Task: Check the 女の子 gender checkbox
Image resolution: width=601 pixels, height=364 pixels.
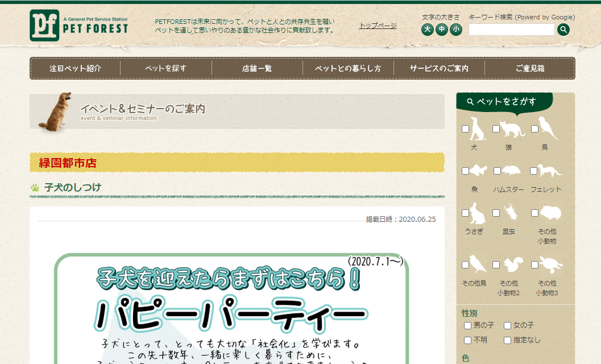Action: [x=508, y=326]
